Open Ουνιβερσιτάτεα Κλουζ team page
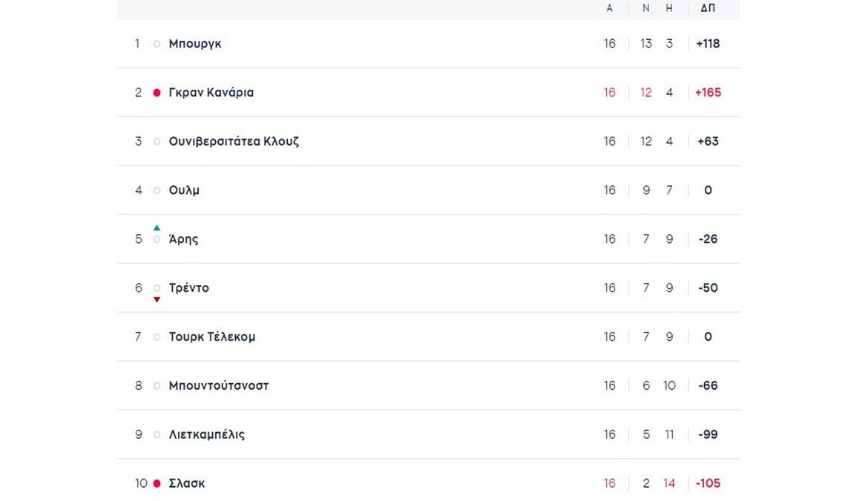This screenshot has height=501, width=868. (x=234, y=142)
